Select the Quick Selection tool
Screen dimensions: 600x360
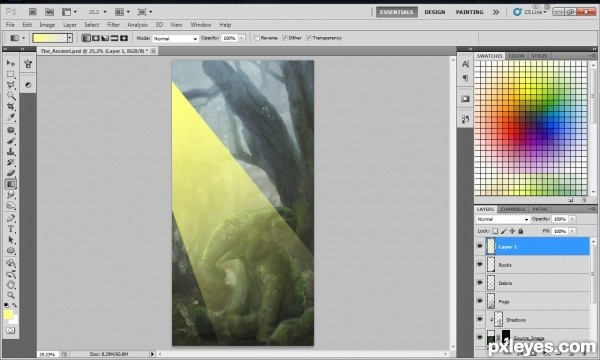(11, 96)
